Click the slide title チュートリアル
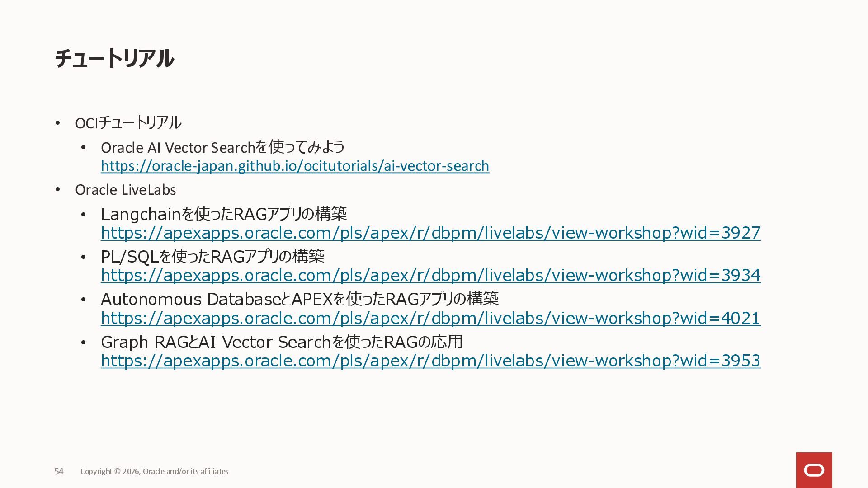This screenshot has width=868, height=488. point(114,59)
